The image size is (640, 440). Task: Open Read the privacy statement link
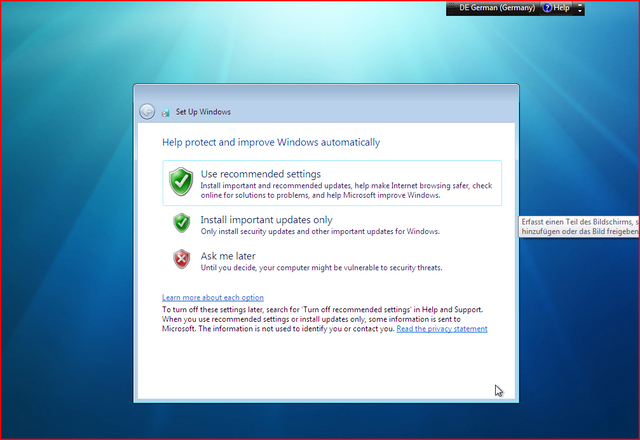tap(442, 329)
